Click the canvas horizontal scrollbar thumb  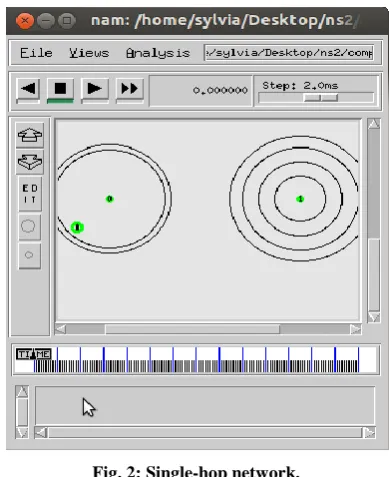click(x=192, y=329)
